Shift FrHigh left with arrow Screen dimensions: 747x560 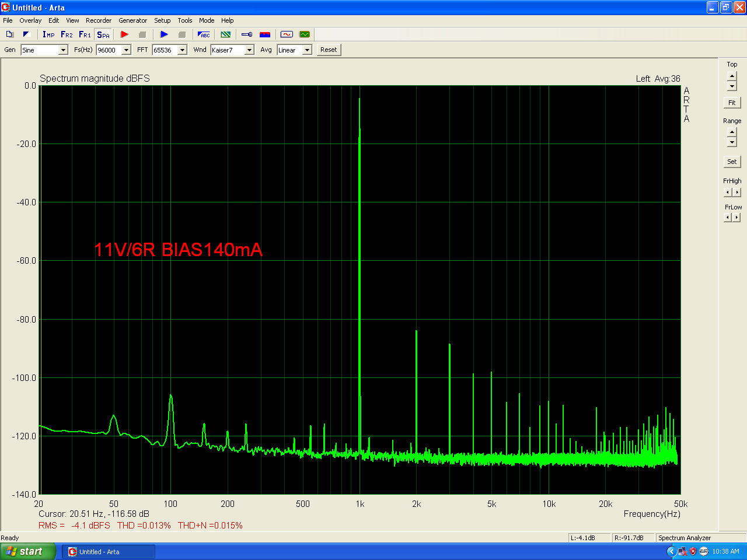pyautogui.click(x=727, y=192)
